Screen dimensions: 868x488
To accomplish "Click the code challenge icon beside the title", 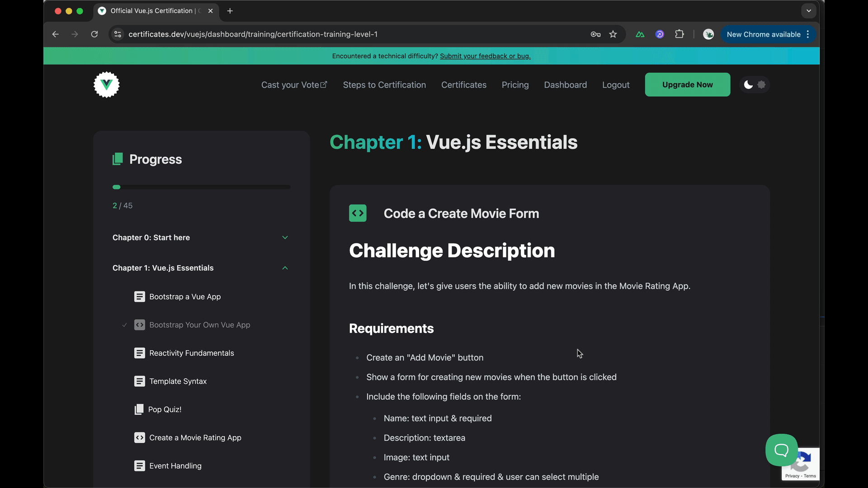I will click(358, 213).
